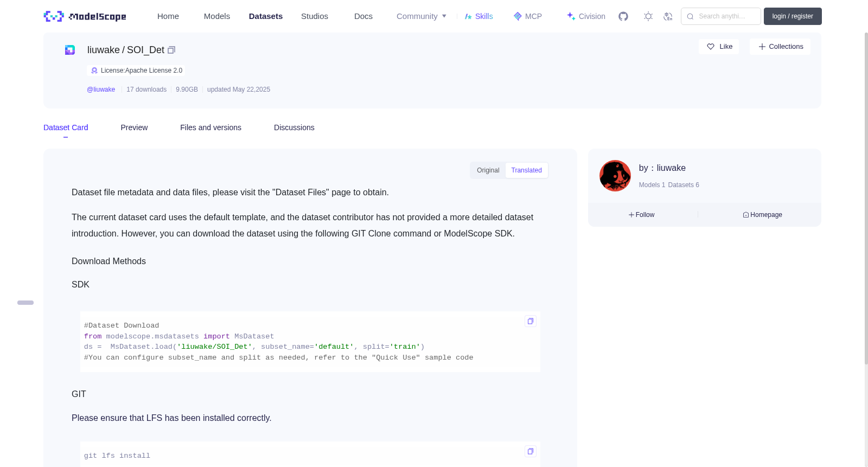The width and height of the screenshot is (868, 467).
Task: Go to the Home nav item
Action: point(168,16)
